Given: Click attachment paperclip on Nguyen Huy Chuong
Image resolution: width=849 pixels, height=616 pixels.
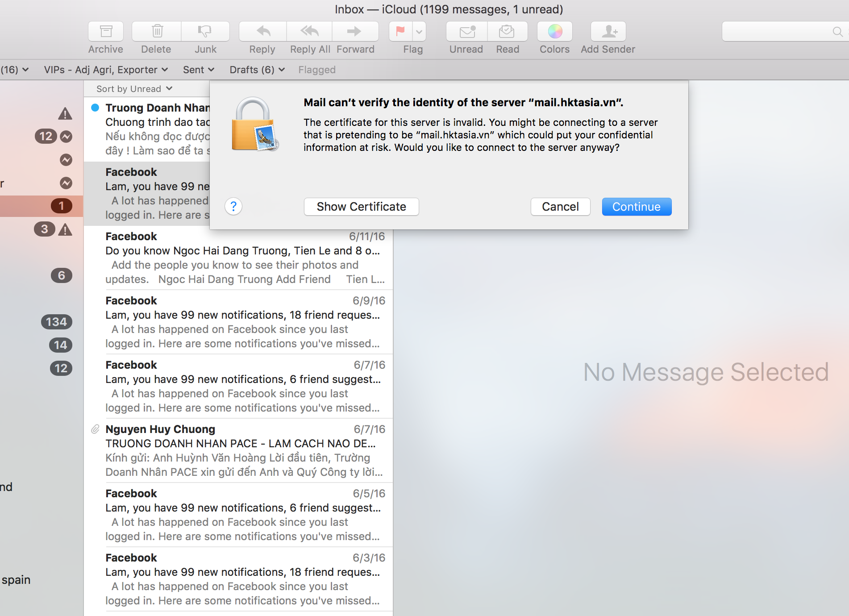Looking at the screenshot, I should [95, 429].
